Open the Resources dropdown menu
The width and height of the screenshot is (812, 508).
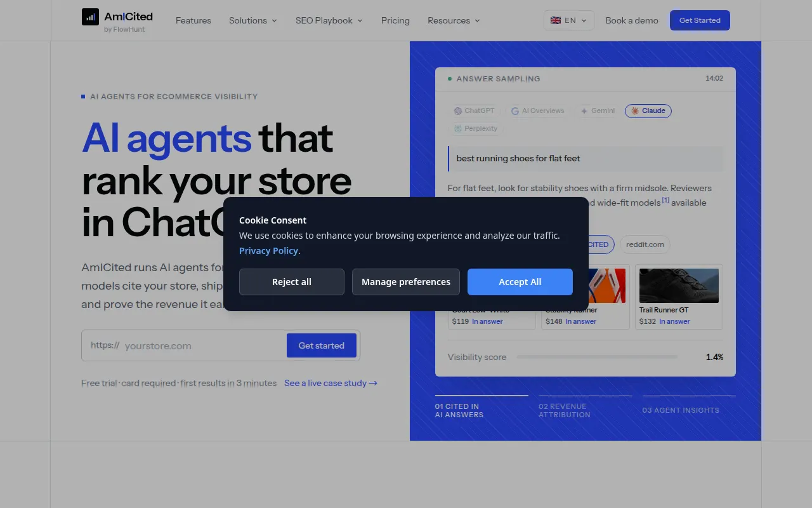click(454, 20)
